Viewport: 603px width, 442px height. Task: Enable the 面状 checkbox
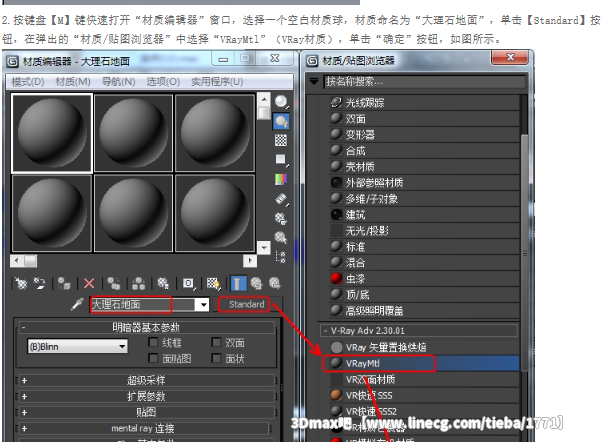tap(216, 359)
